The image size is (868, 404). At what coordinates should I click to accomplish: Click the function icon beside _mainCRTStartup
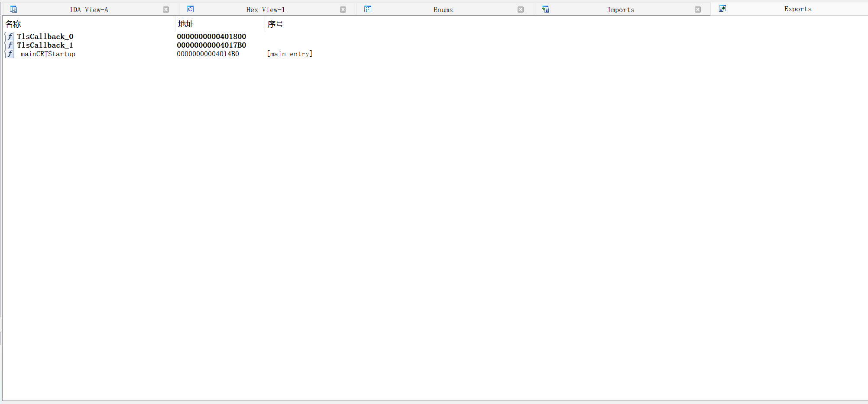pyautogui.click(x=10, y=54)
